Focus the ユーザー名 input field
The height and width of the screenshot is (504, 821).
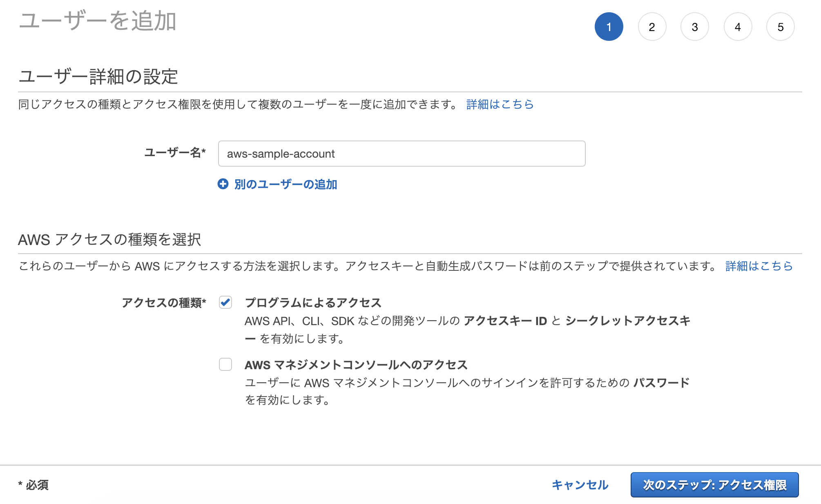click(x=402, y=154)
